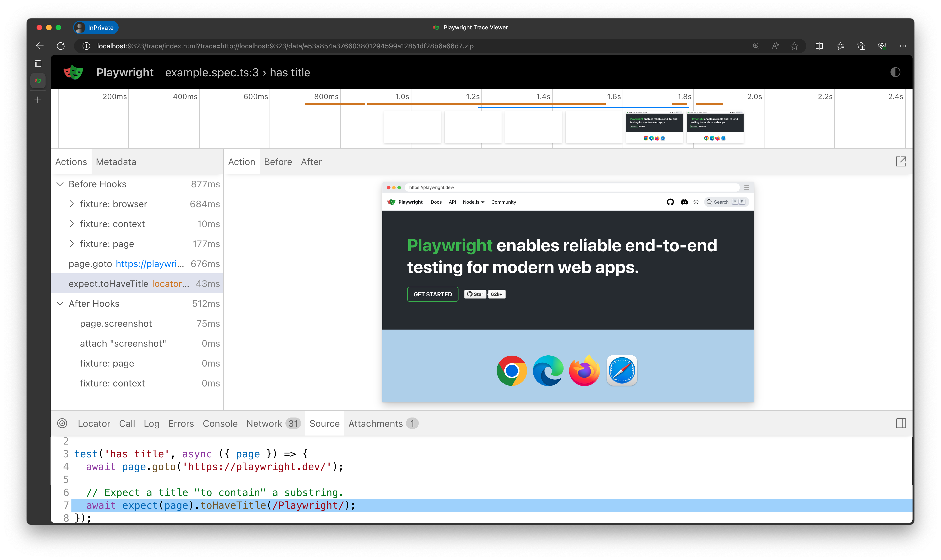Click the pick locator target icon
This screenshot has height=560, width=941.
pos(62,423)
